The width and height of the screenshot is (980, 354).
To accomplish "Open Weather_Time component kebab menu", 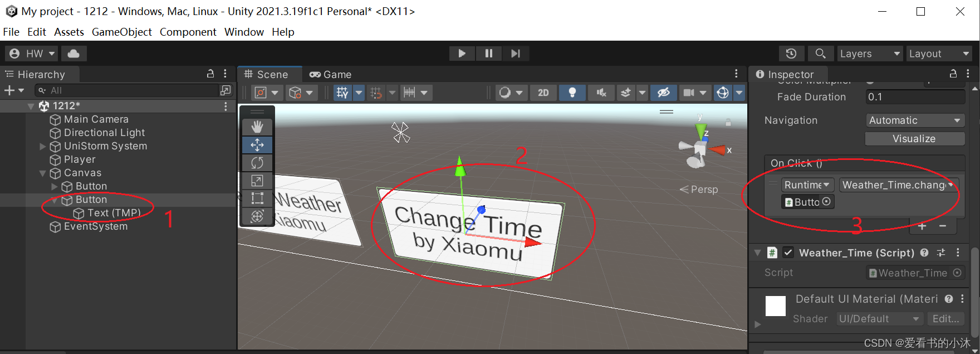I will point(958,253).
